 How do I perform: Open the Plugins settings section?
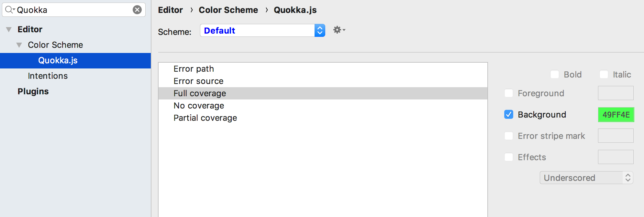click(x=33, y=91)
